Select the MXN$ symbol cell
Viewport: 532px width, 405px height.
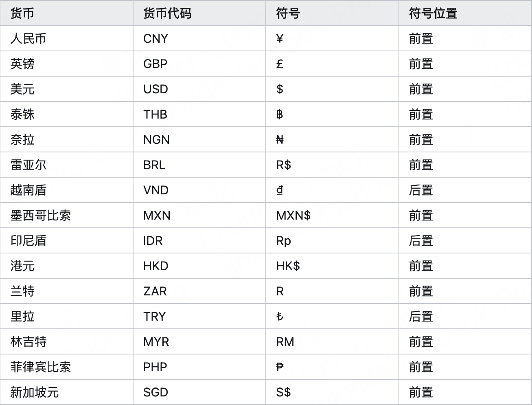click(293, 216)
